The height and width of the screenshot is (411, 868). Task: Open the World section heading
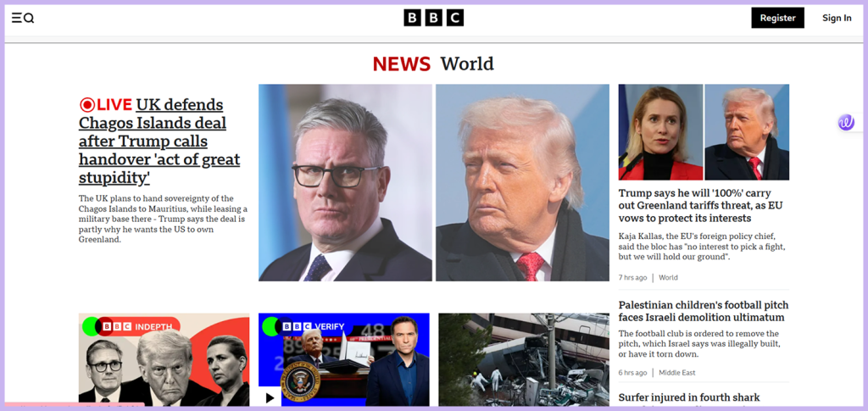tap(467, 64)
